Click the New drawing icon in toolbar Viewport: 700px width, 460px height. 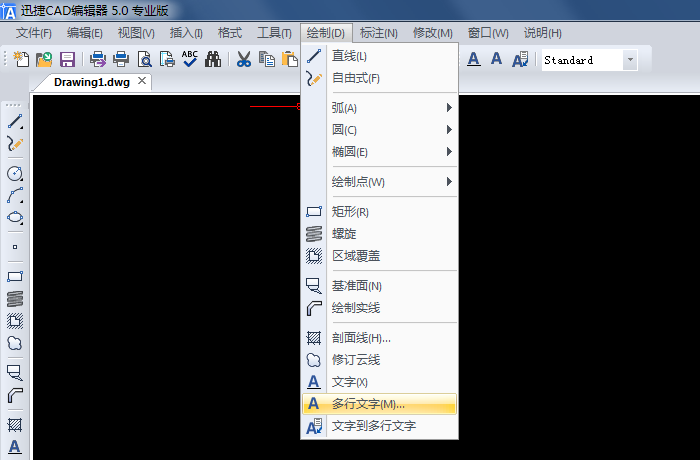click(x=21, y=59)
